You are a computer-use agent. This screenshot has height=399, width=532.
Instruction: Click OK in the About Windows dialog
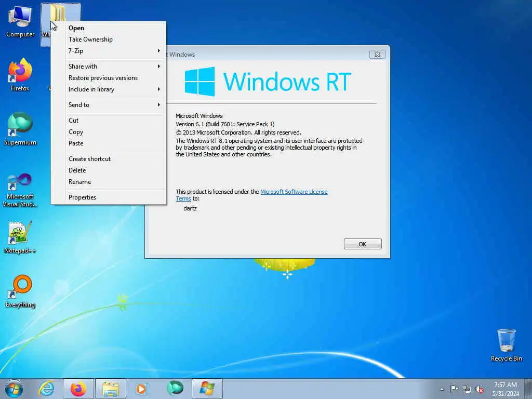362,244
